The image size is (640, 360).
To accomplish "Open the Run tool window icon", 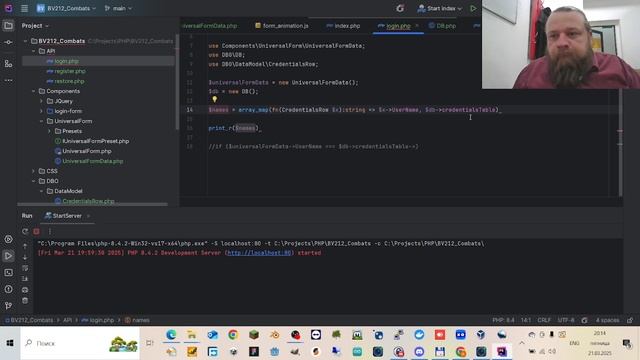I will pos(8,256).
